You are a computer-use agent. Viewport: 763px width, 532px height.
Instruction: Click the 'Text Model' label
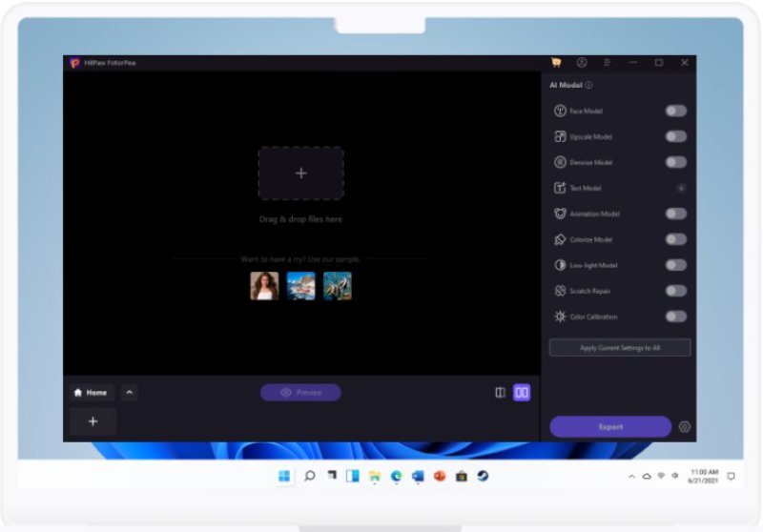click(586, 188)
